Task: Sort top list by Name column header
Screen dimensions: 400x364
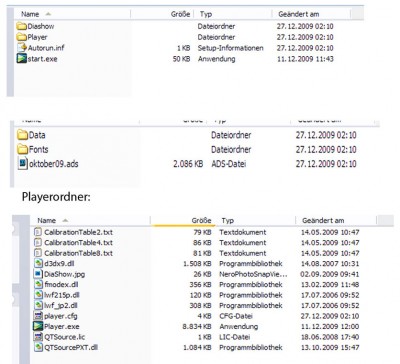Action: [x=30, y=14]
